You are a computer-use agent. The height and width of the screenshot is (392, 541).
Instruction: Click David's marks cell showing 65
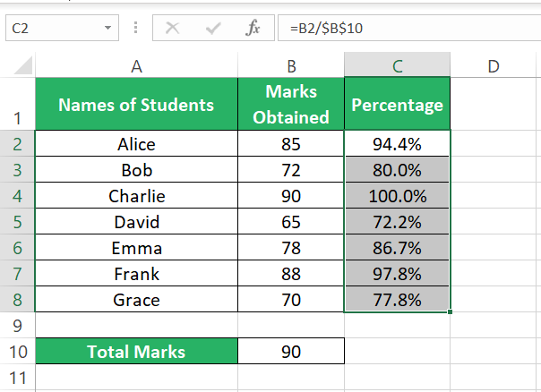click(x=291, y=221)
